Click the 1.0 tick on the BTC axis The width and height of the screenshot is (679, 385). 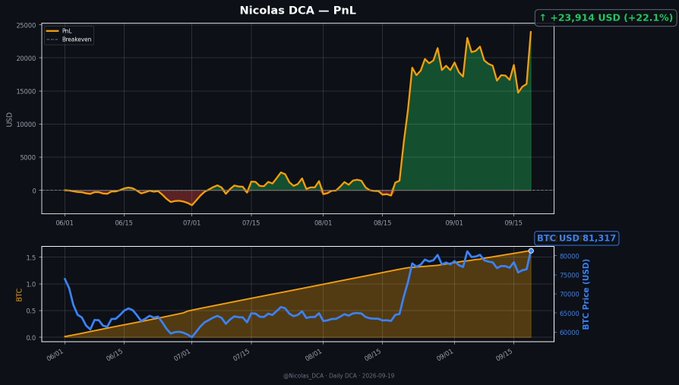click(31, 285)
